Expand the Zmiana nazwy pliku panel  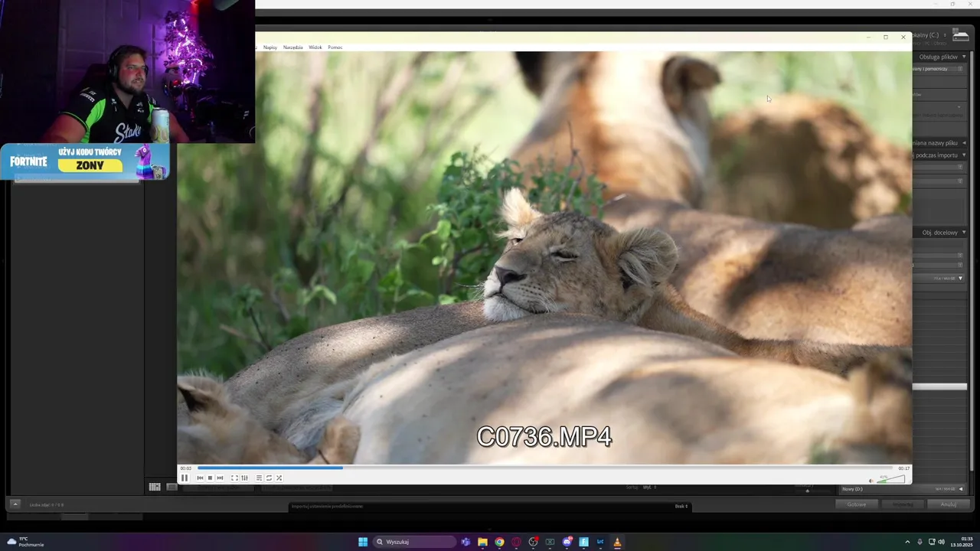(964, 143)
